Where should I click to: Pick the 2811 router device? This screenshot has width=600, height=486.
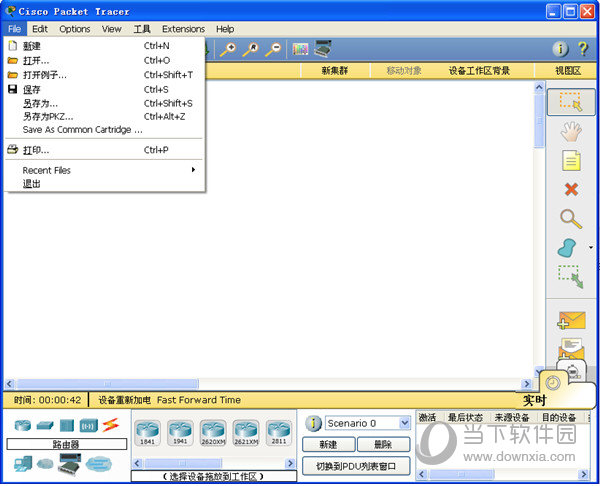point(279,433)
